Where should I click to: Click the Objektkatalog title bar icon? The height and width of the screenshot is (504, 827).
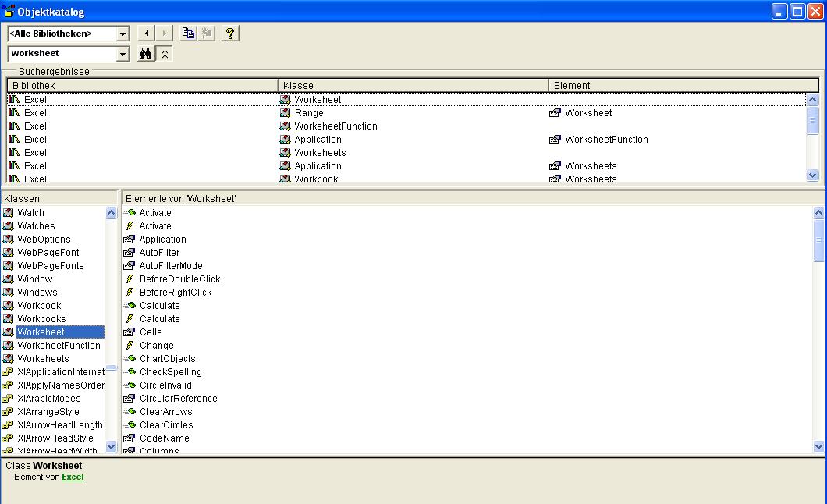(9, 11)
